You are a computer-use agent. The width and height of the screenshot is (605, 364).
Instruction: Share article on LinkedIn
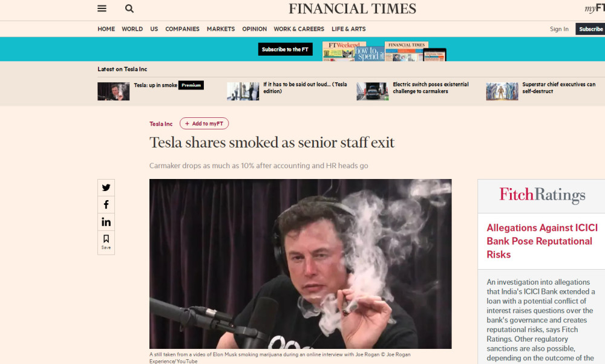(106, 222)
